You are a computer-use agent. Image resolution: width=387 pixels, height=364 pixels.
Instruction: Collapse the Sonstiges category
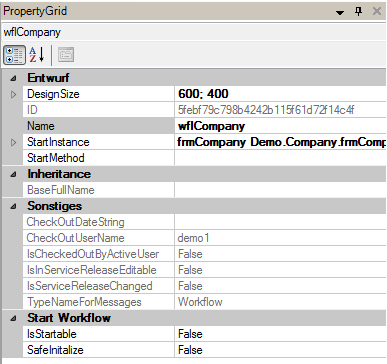click(x=13, y=206)
